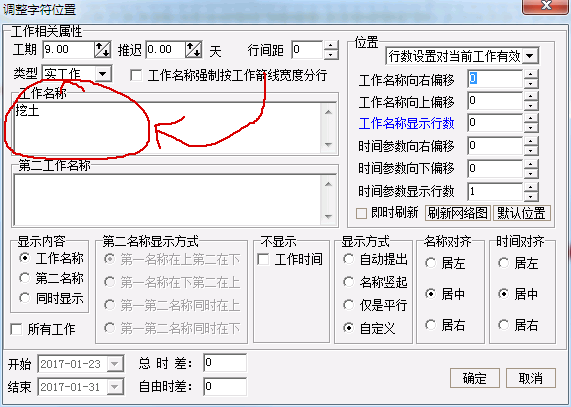Decrease 工作名称向上偏移 with the down arrow

click(531, 106)
